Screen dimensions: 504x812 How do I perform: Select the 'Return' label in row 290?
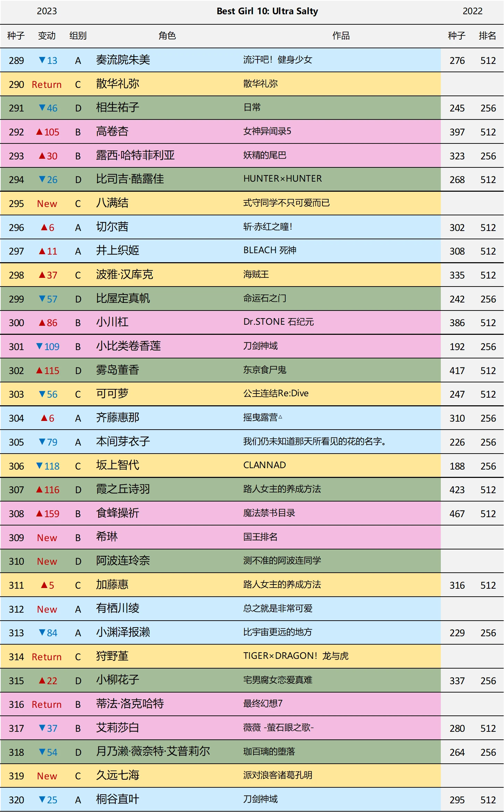pyautogui.click(x=47, y=84)
